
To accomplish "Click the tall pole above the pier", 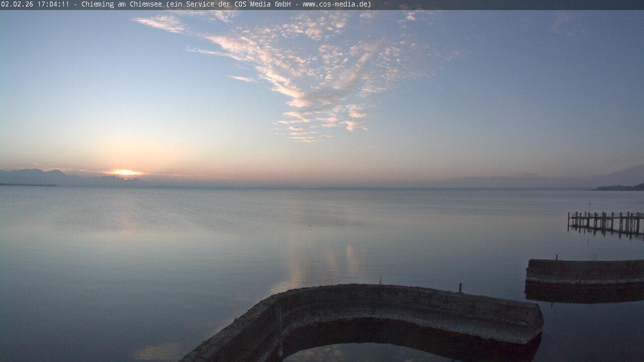I will click(x=590, y=207).
